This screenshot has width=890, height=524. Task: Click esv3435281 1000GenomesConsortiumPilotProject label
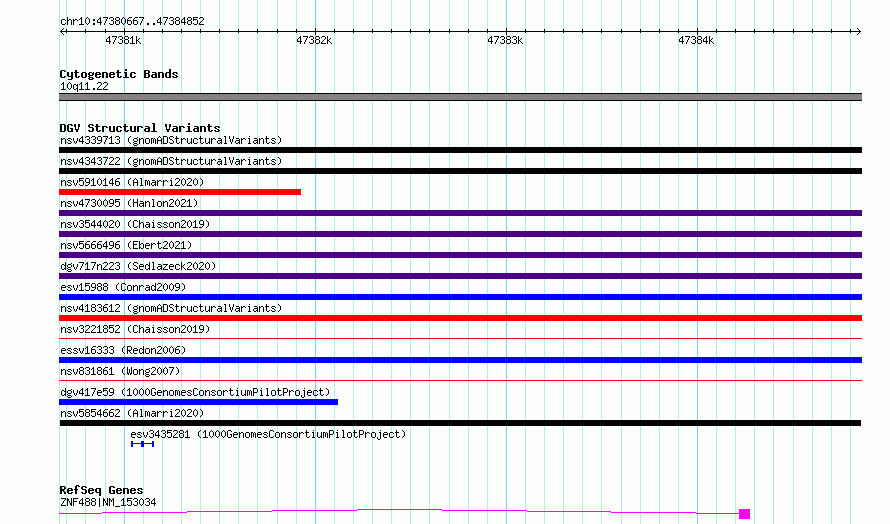[x=268, y=434]
